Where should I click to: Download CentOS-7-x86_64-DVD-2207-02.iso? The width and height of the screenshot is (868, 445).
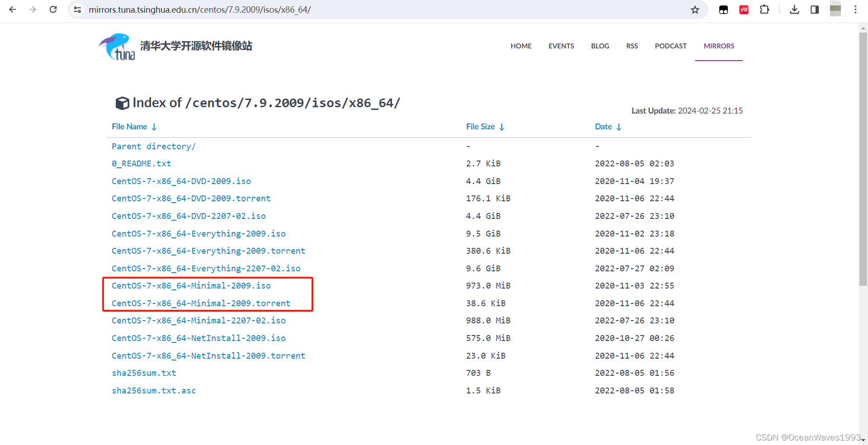click(x=189, y=216)
